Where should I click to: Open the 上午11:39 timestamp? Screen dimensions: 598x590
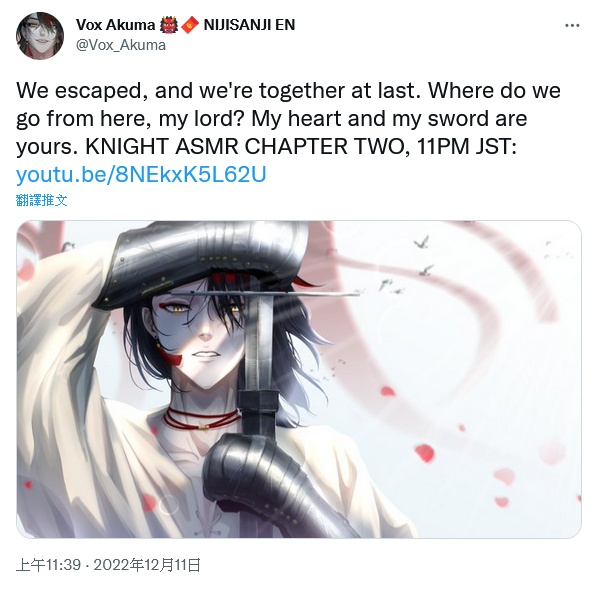(48, 565)
